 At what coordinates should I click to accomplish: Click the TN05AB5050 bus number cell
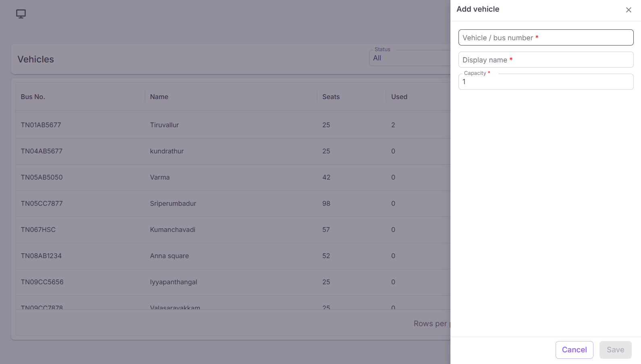[42, 177]
